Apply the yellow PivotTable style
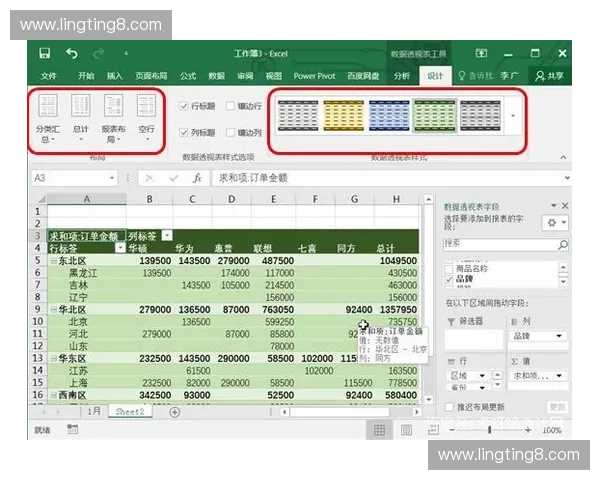Image resolution: width=600 pixels, height=480 pixels. [x=344, y=115]
